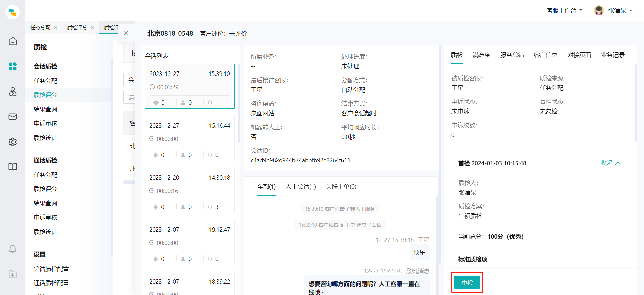
Task: Switch to the 满意度 tab
Action: pos(481,55)
